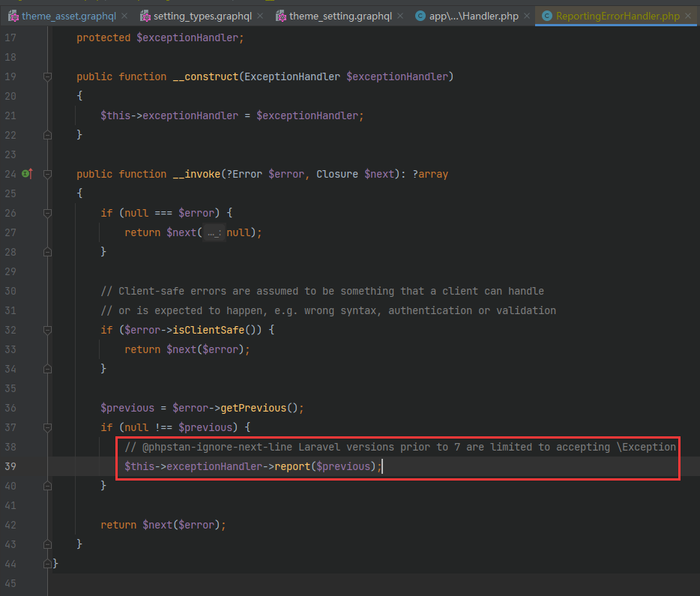Click the class closing fold marker on line 44
The width and height of the screenshot is (700, 596).
point(48,564)
